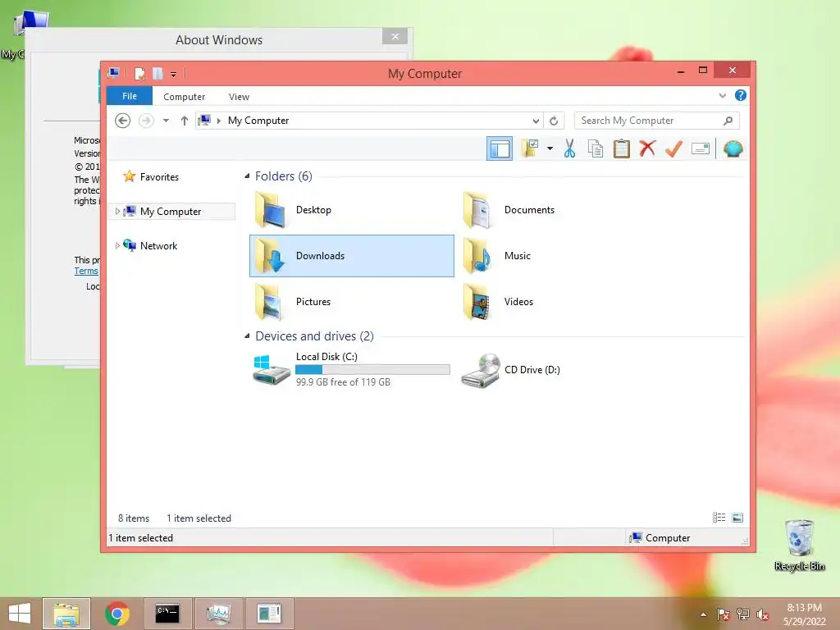Expand the ribbon with the chevron
This screenshot has width=840, height=630.
pos(722,96)
